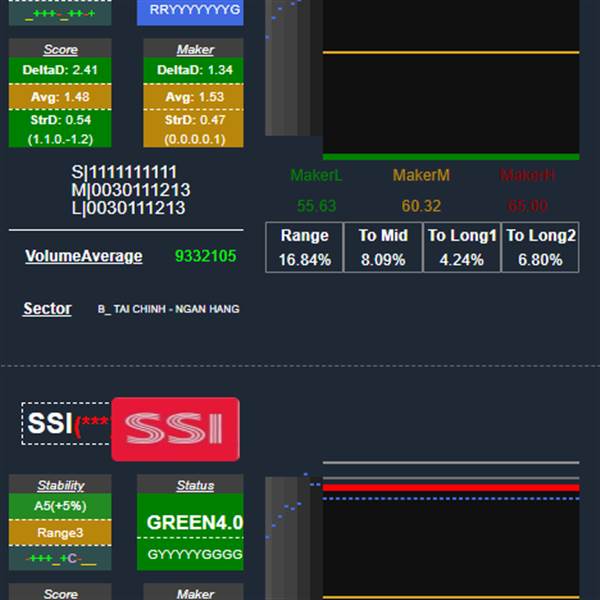The image size is (600, 600).
Task: Click the red SSI company logo
Action: 176,429
